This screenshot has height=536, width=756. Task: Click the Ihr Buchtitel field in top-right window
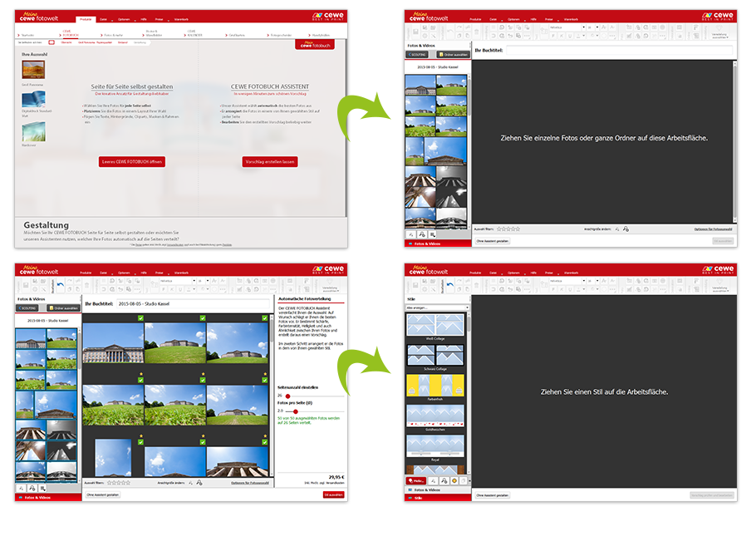point(620,50)
